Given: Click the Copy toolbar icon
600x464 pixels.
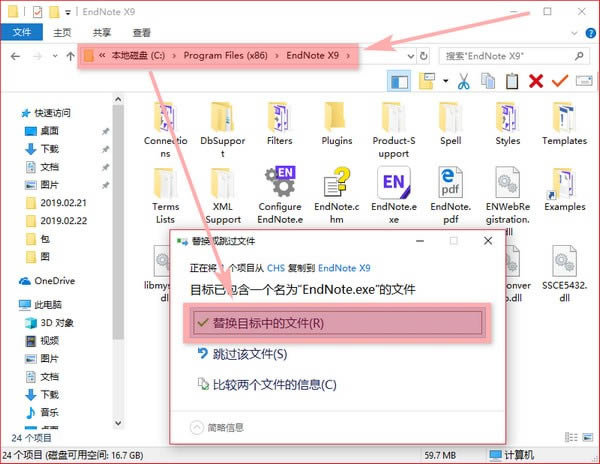Looking at the screenshot, I should pos(488,81).
